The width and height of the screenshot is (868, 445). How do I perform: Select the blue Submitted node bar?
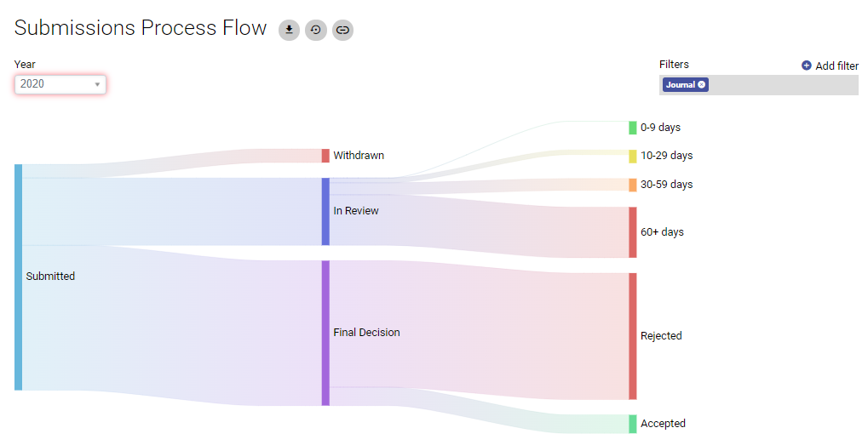(x=18, y=277)
